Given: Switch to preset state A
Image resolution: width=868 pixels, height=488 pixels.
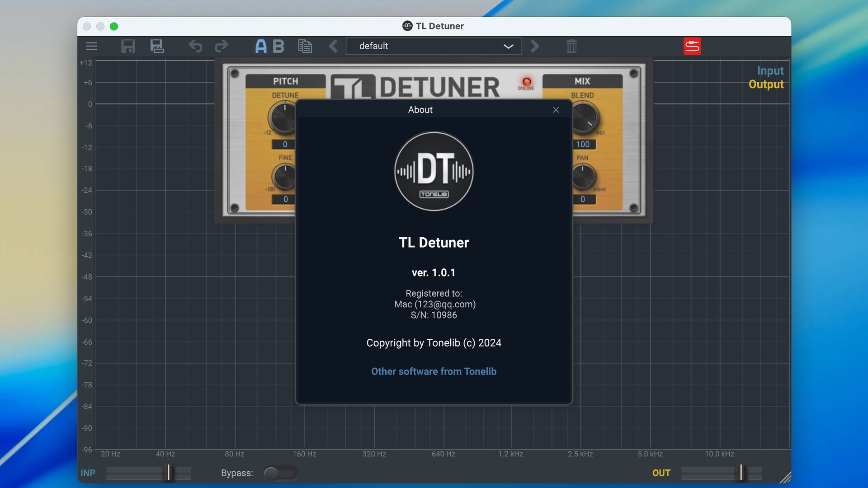Looking at the screenshot, I should [261, 46].
